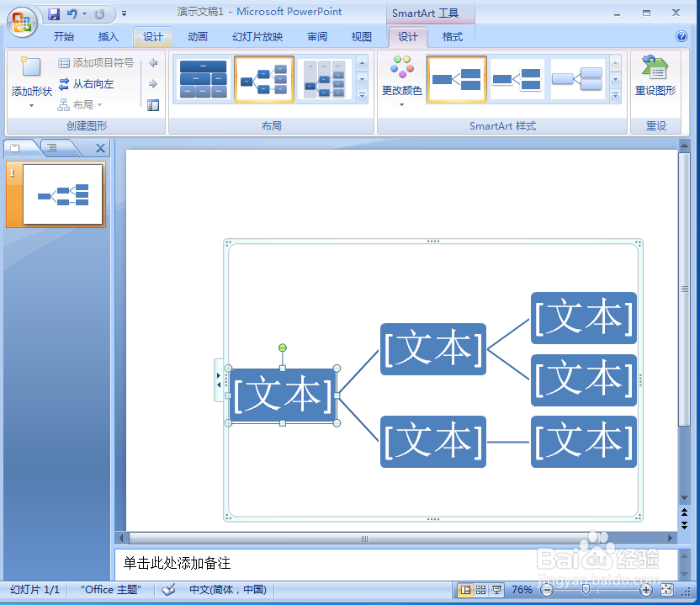Open the 插入 ribbon tab
700x605 pixels.
tap(108, 37)
